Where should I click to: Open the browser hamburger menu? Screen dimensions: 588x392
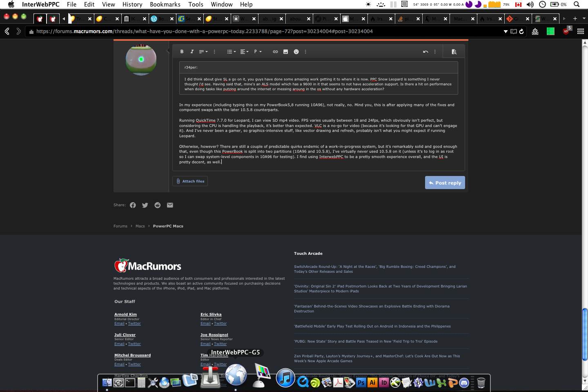point(580,31)
